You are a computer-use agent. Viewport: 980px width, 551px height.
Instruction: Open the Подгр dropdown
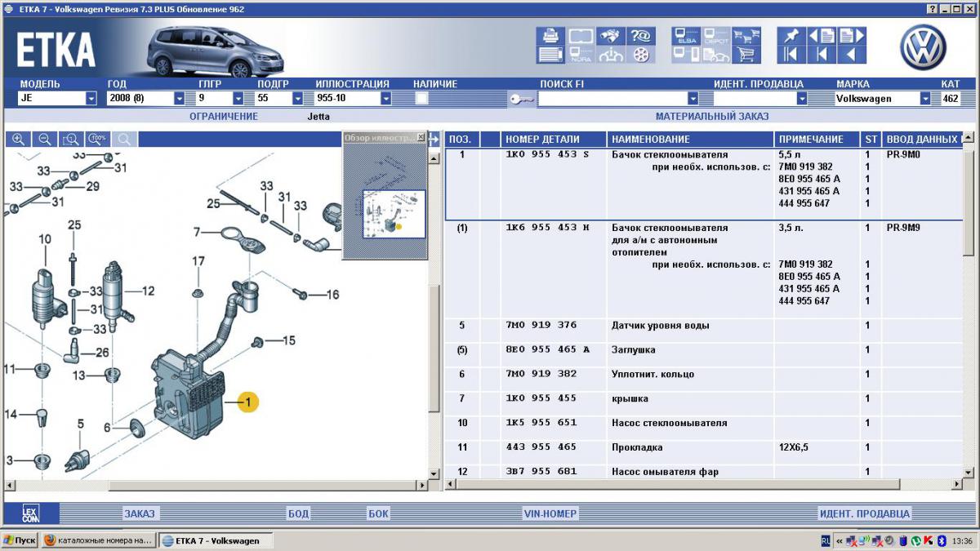click(x=298, y=98)
